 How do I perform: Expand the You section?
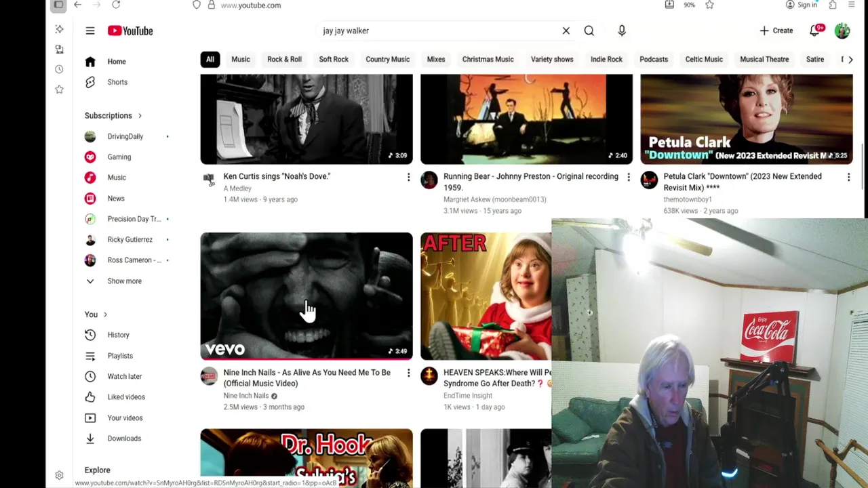(x=96, y=314)
